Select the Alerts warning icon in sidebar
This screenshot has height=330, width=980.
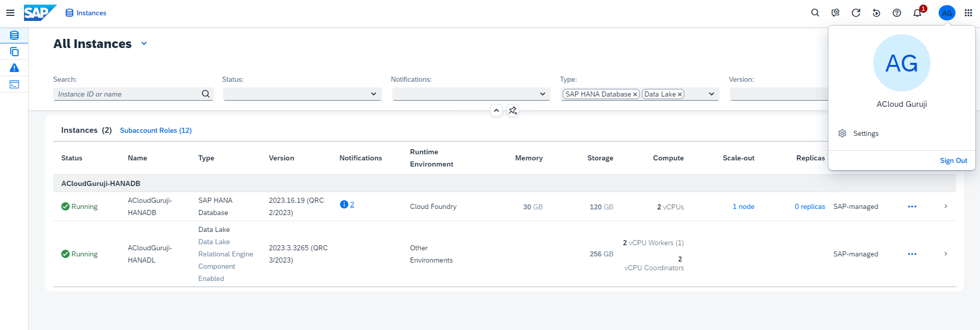coord(14,68)
